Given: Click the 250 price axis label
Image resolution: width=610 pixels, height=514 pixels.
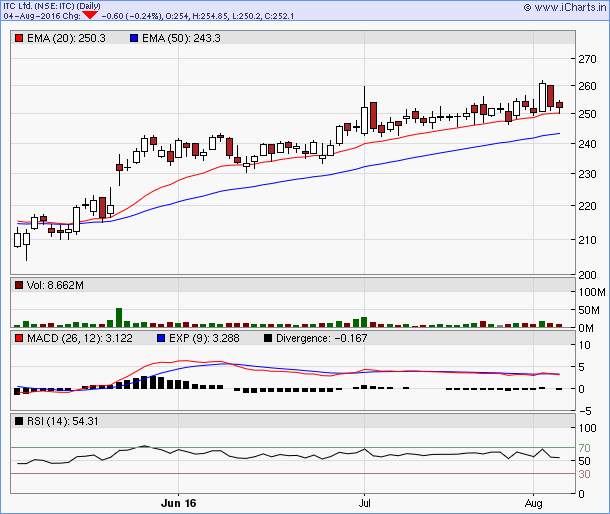Looking at the screenshot, I should click(587, 114).
